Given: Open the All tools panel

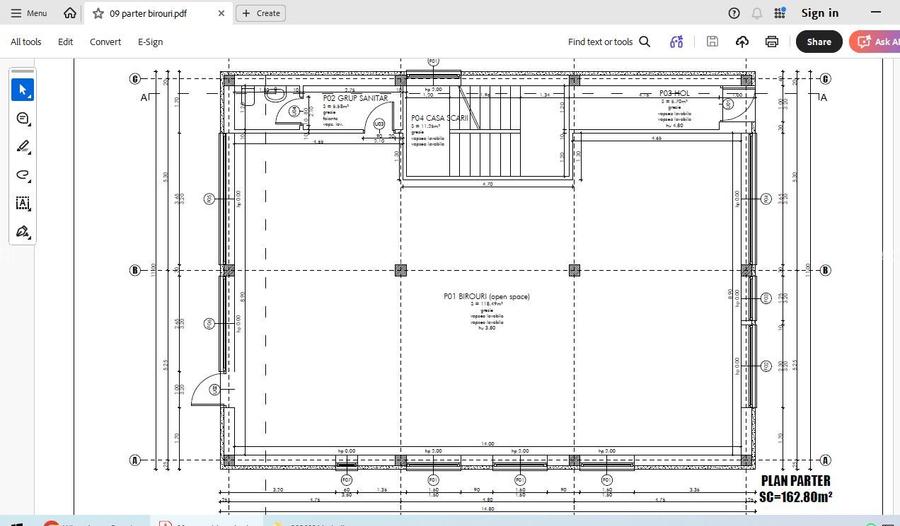Looking at the screenshot, I should point(26,42).
